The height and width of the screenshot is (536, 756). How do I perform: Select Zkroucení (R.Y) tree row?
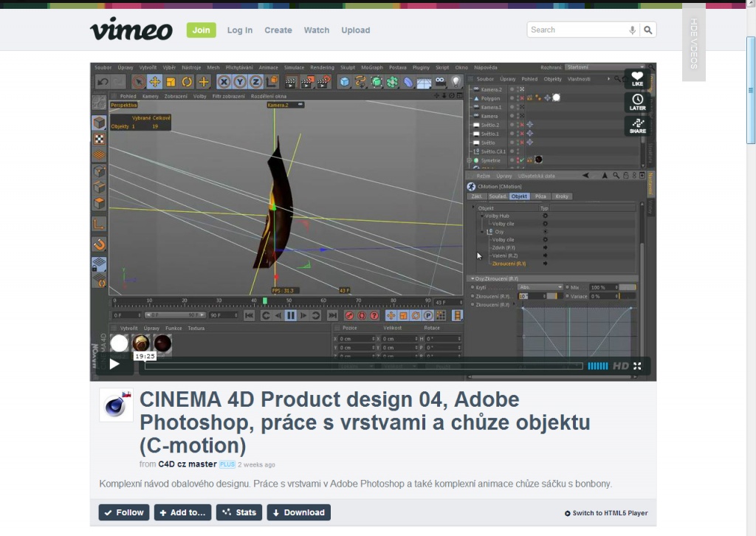[x=509, y=264]
